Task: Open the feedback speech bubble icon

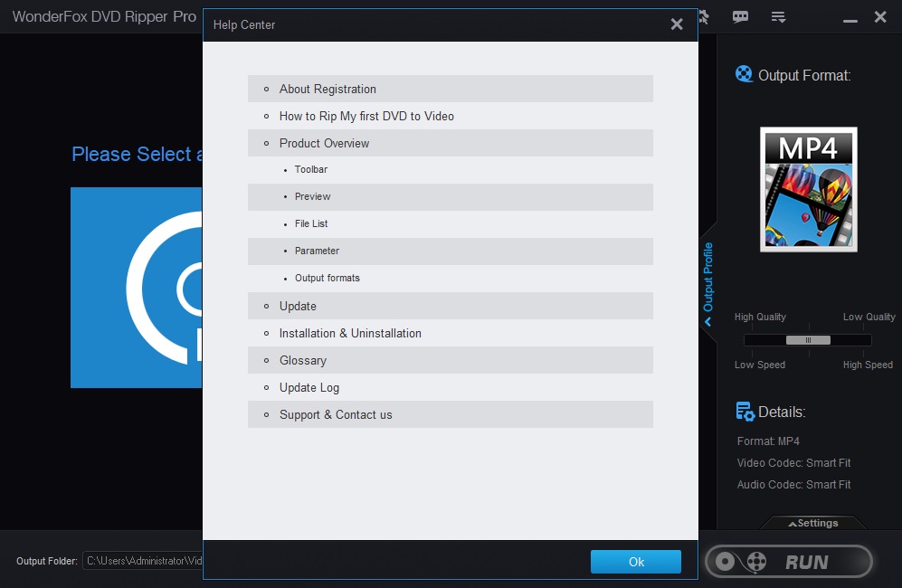Action: coord(740,16)
